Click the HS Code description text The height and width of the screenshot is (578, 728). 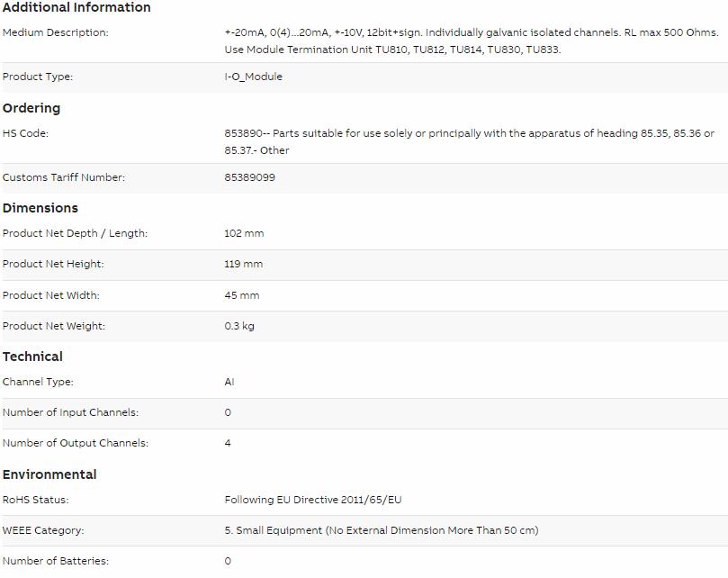click(470, 141)
